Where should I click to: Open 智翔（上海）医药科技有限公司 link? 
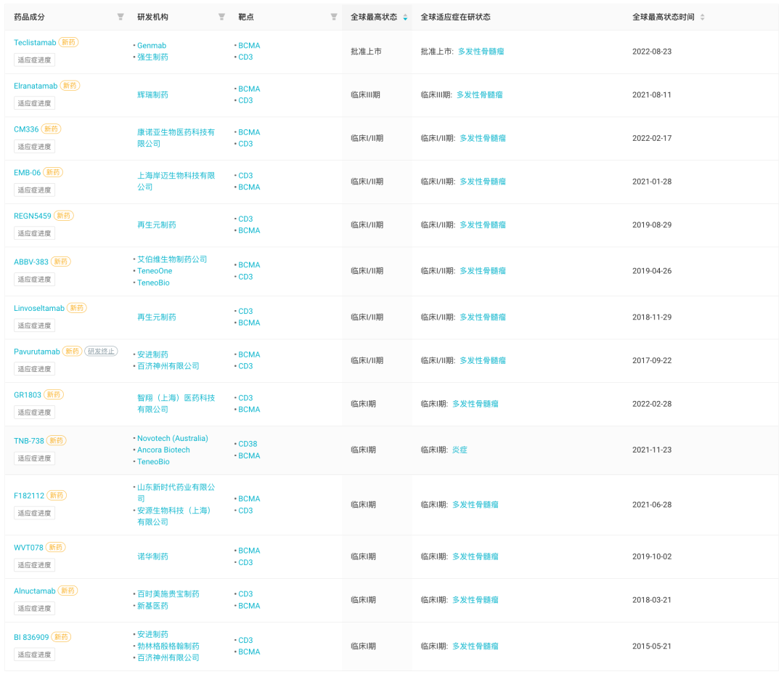(x=176, y=404)
